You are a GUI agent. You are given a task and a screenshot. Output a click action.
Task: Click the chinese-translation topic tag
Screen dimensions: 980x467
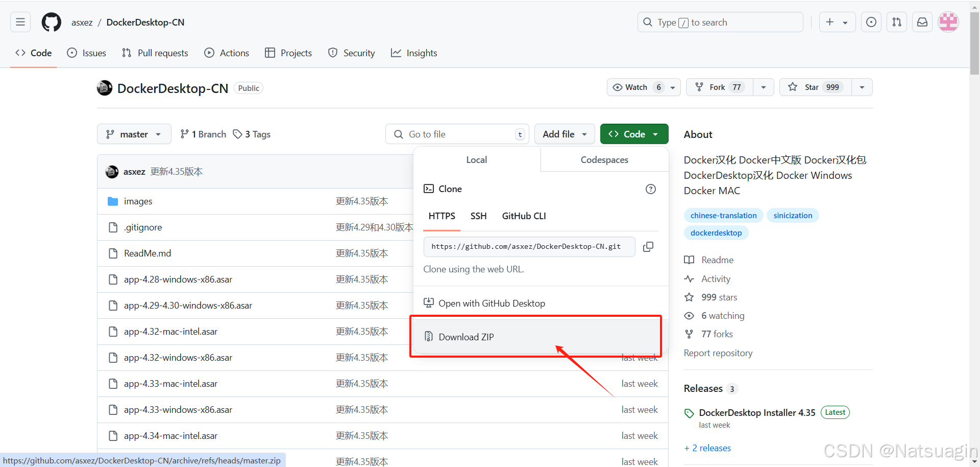pyautogui.click(x=723, y=216)
